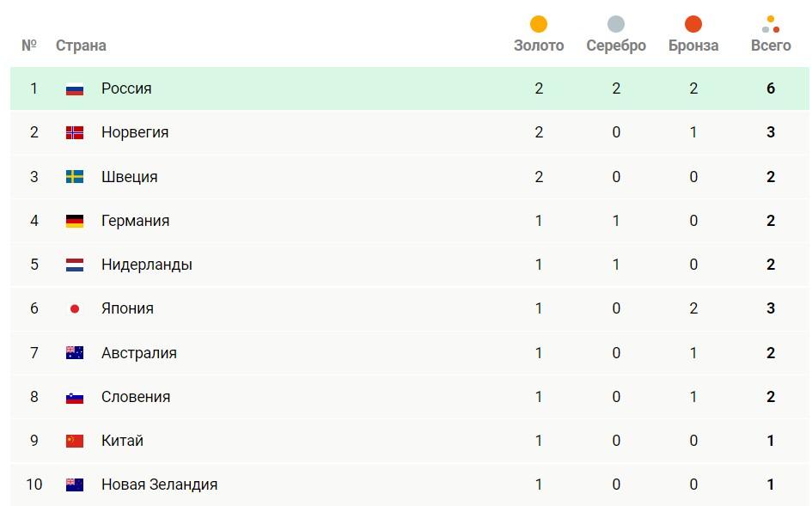Click the Japan flag icon
The image size is (812, 506).
(75, 308)
